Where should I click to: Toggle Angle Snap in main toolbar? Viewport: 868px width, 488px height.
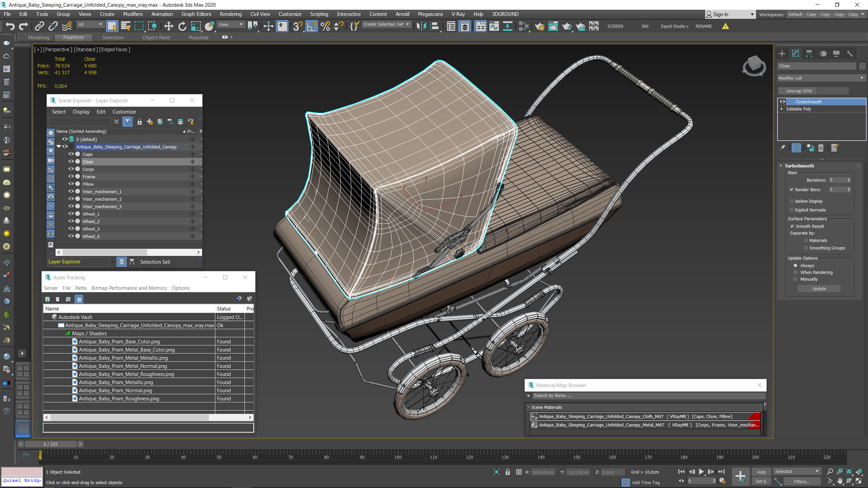pos(312,26)
